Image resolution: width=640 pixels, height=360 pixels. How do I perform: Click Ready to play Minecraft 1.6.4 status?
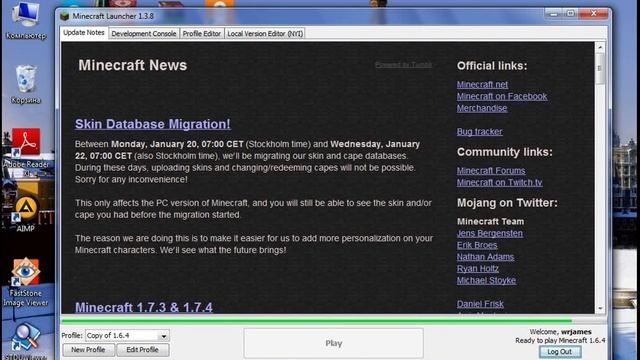click(x=560, y=340)
